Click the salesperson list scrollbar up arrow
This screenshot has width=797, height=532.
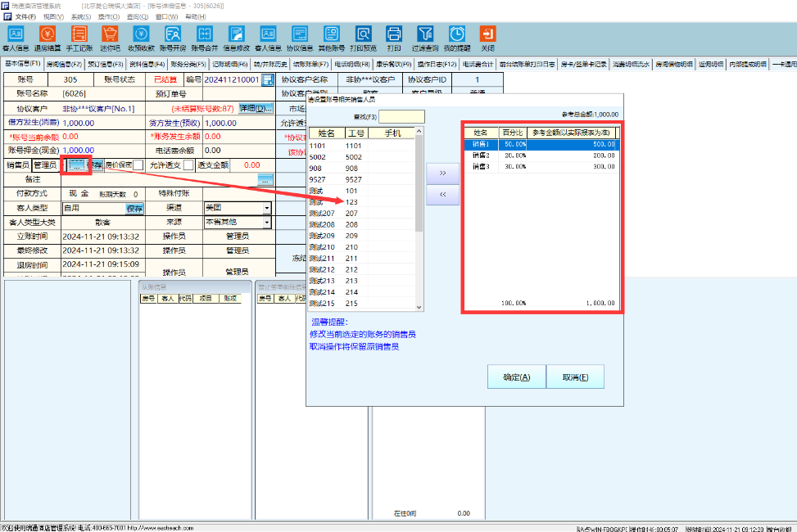click(419, 132)
